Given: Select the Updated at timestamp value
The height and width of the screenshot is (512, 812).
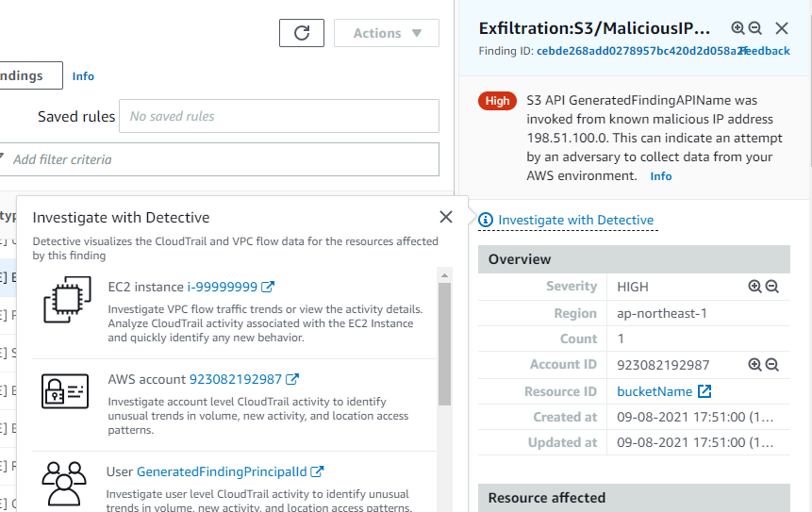Looking at the screenshot, I should point(695,442).
